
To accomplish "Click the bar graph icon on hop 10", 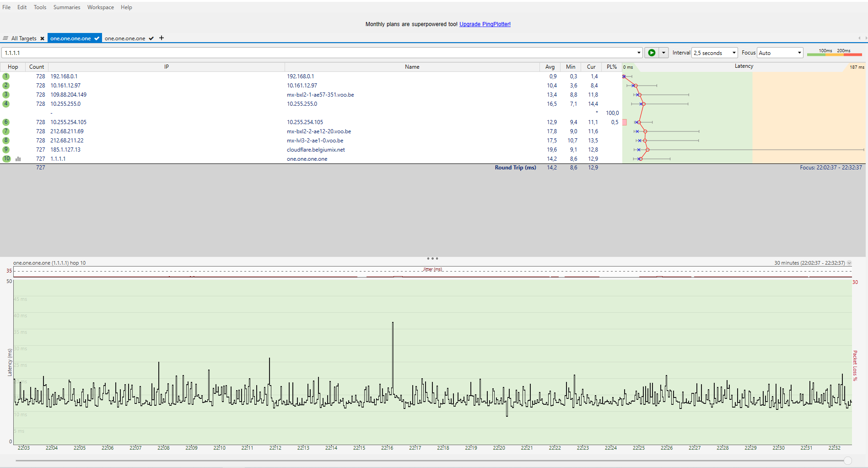I will [x=18, y=159].
